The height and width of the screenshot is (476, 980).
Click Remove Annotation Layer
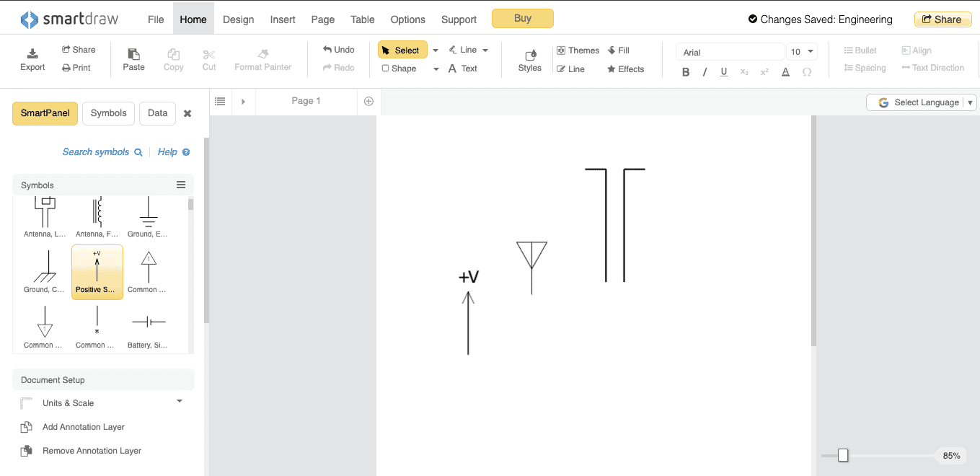(x=92, y=451)
